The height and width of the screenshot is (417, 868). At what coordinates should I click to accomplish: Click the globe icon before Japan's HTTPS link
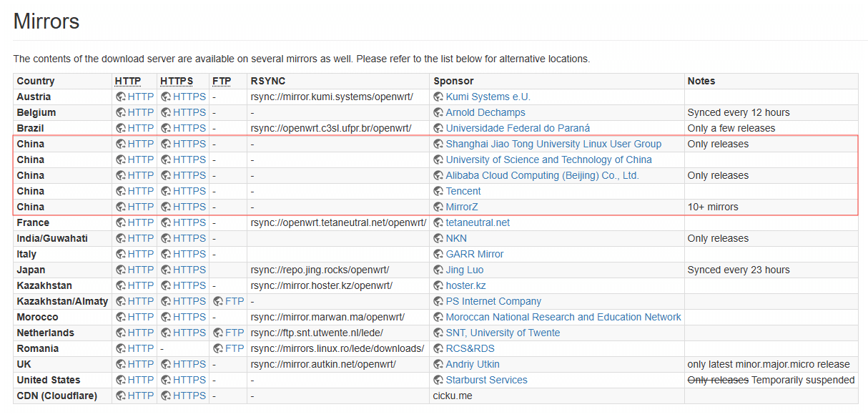click(166, 270)
